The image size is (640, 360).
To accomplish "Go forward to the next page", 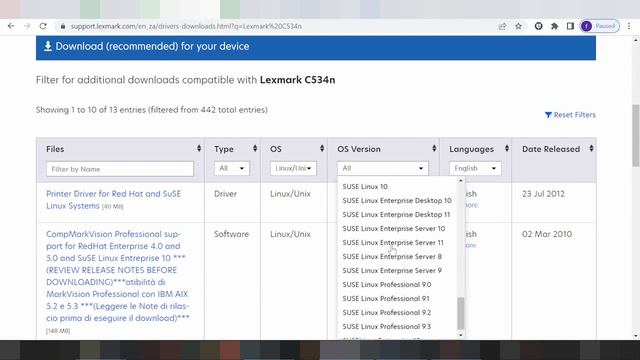I will [27, 26].
